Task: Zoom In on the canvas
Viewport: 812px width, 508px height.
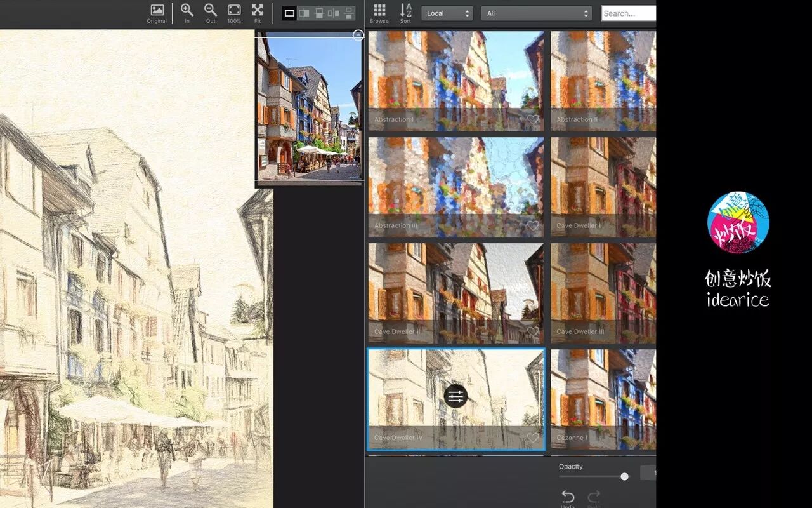Action: (187, 13)
